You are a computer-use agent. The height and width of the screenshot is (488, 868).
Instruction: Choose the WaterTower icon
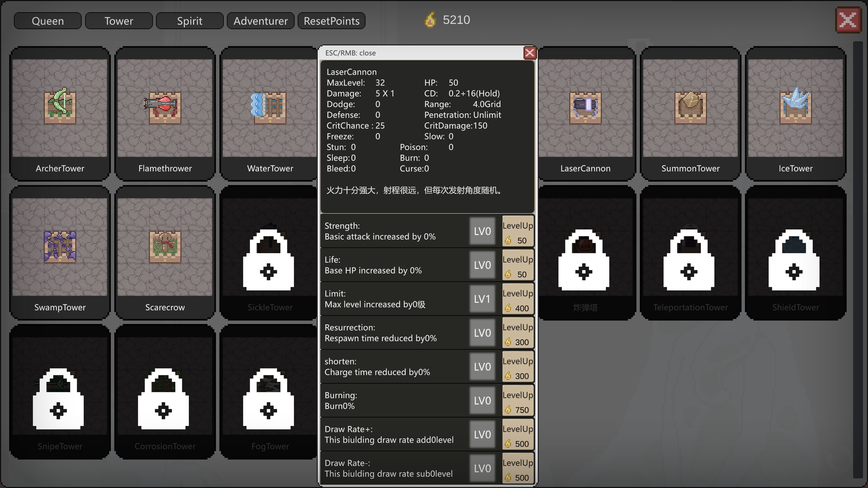(269, 108)
